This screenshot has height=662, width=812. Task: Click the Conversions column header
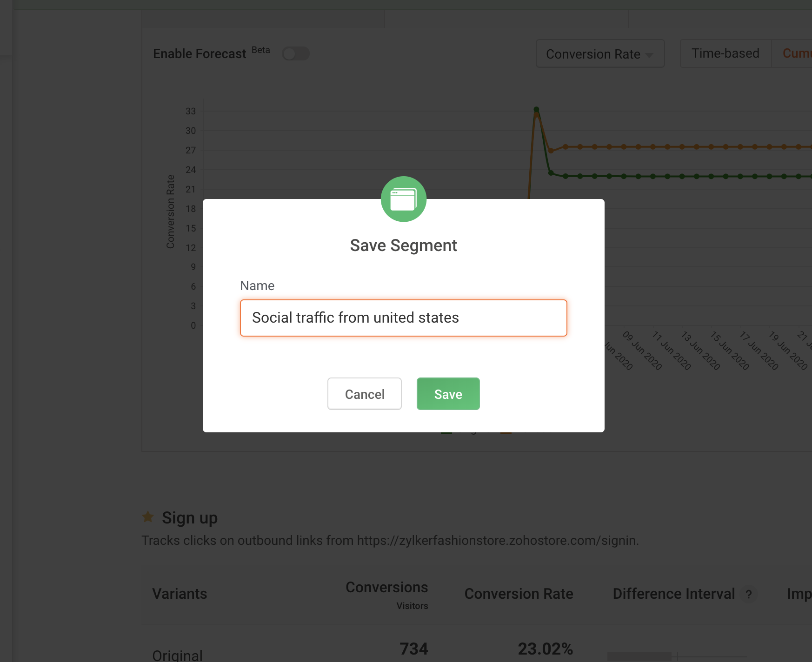[386, 588]
